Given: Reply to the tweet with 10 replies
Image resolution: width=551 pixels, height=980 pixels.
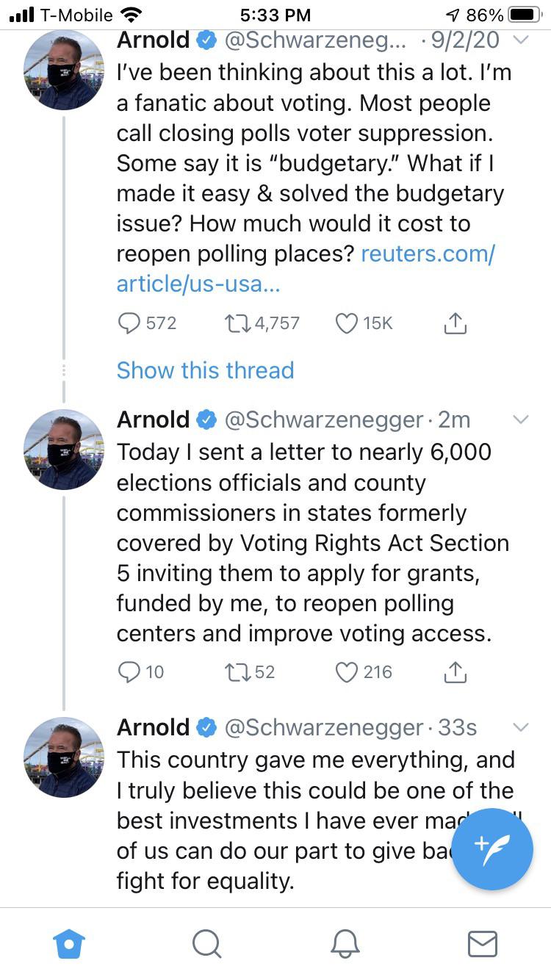Looking at the screenshot, I should pyautogui.click(x=130, y=671).
